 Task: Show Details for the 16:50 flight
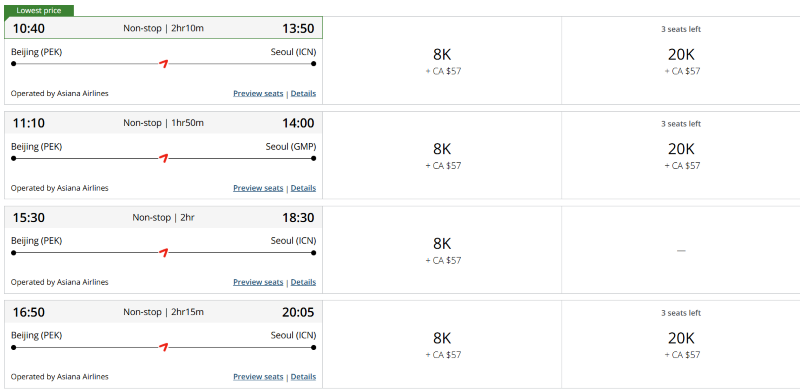point(303,377)
